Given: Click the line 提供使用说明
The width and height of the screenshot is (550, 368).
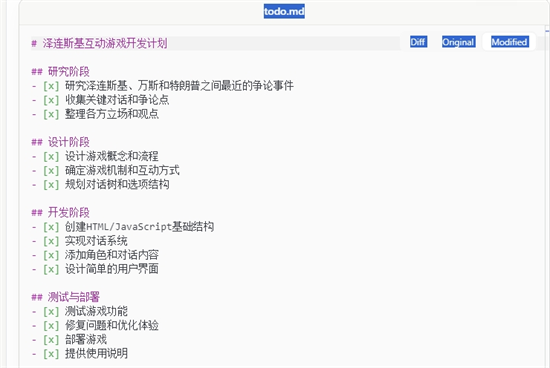Looking at the screenshot, I should pyautogui.click(x=96, y=353).
